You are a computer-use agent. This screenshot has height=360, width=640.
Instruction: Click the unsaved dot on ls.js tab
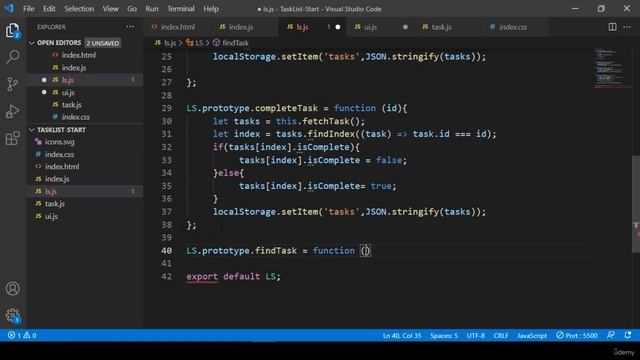[338, 27]
